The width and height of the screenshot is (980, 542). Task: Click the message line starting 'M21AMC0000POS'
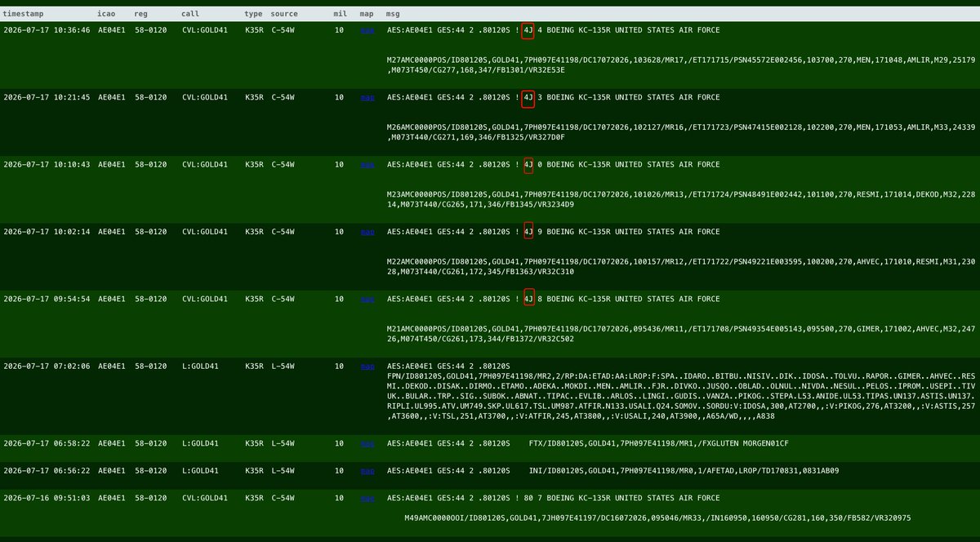[x=681, y=333]
